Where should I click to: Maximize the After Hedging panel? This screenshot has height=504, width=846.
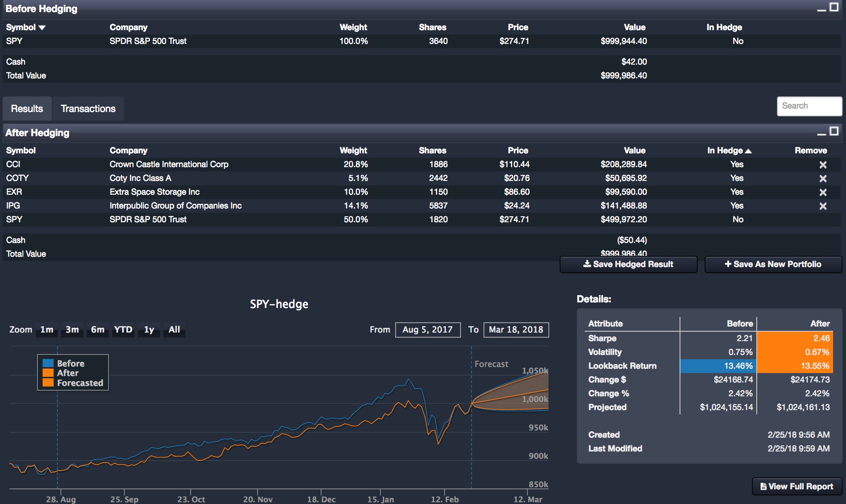point(834,130)
